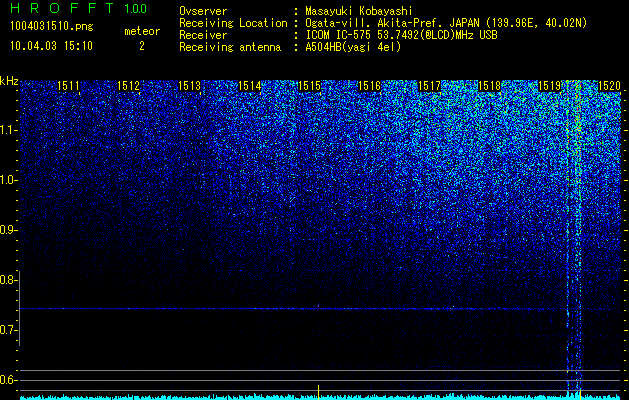
Task: Click the 1515 time axis label
Action: (310, 86)
